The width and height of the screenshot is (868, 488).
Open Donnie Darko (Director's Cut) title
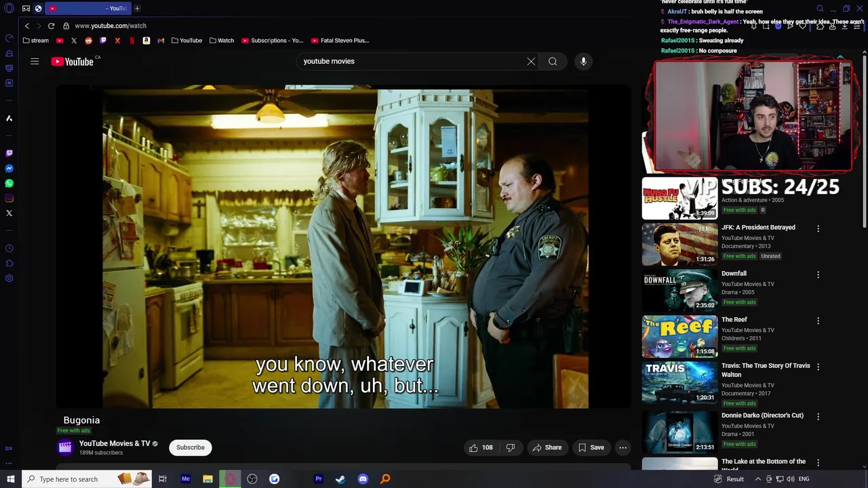tap(762, 415)
